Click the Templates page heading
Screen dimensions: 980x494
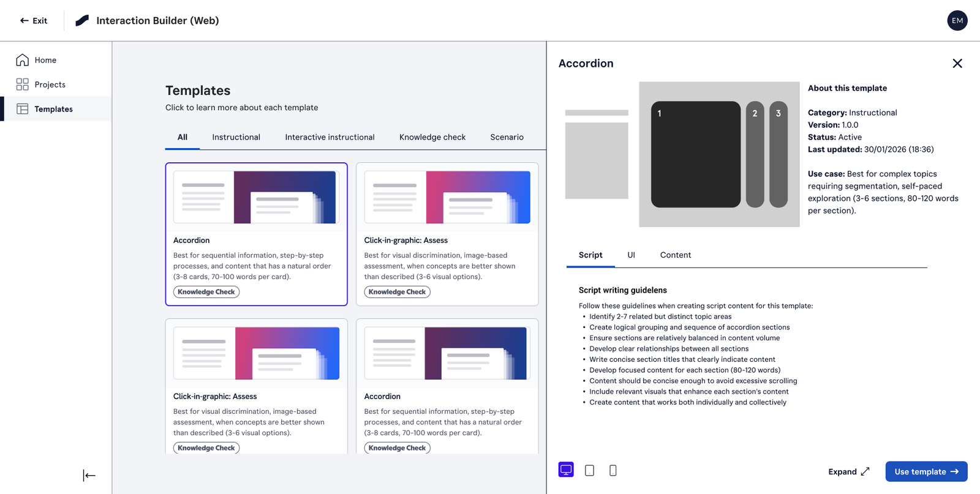coord(198,91)
